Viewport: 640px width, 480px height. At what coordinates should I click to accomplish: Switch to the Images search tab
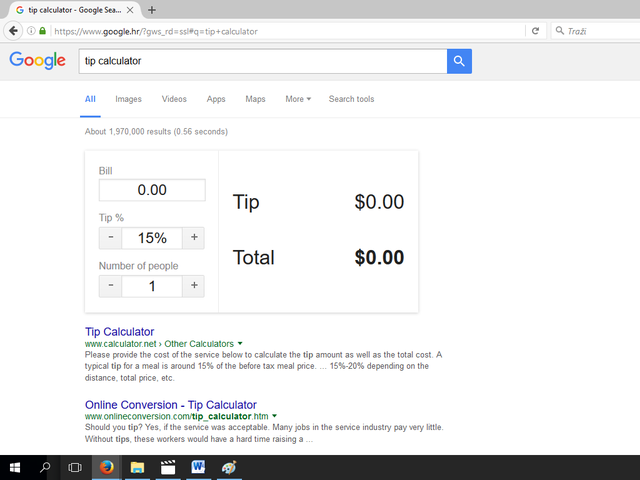coord(128,99)
